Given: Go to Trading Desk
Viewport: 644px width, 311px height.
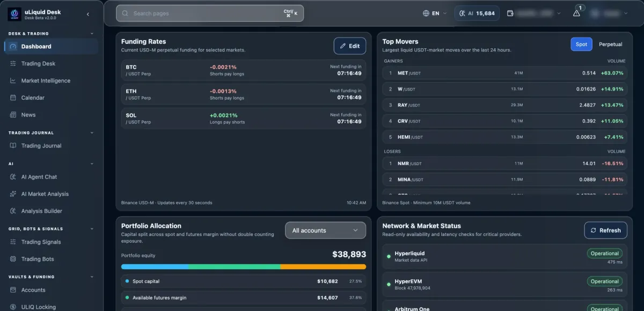Looking at the screenshot, I should tap(51, 64).
